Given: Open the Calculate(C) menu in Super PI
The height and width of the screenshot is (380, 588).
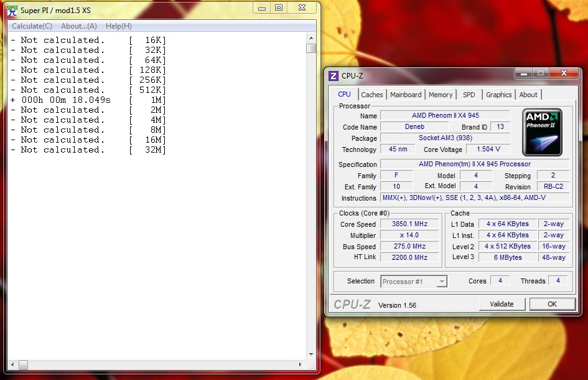Looking at the screenshot, I should [32, 26].
